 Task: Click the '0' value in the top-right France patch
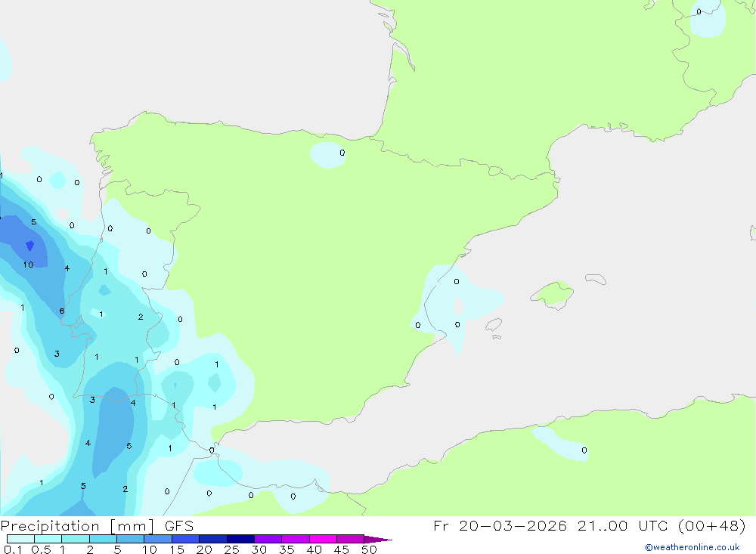coord(699,11)
